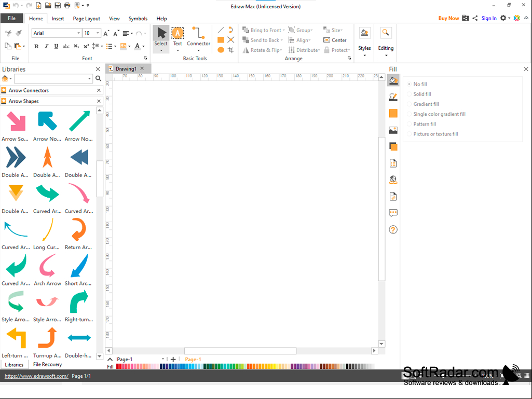The width and height of the screenshot is (532, 399).
Task: Click the Styles button icon
Action: click(364, 33)
